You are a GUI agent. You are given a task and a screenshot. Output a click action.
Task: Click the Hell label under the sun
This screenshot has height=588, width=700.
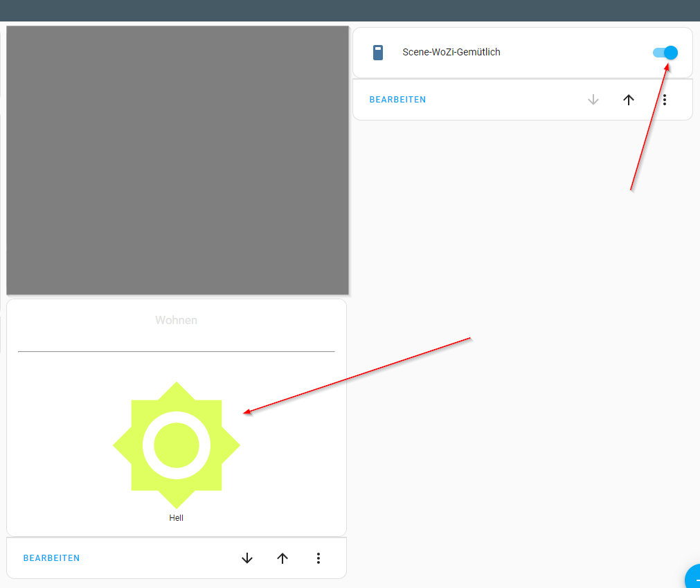(x=176, y=518)
